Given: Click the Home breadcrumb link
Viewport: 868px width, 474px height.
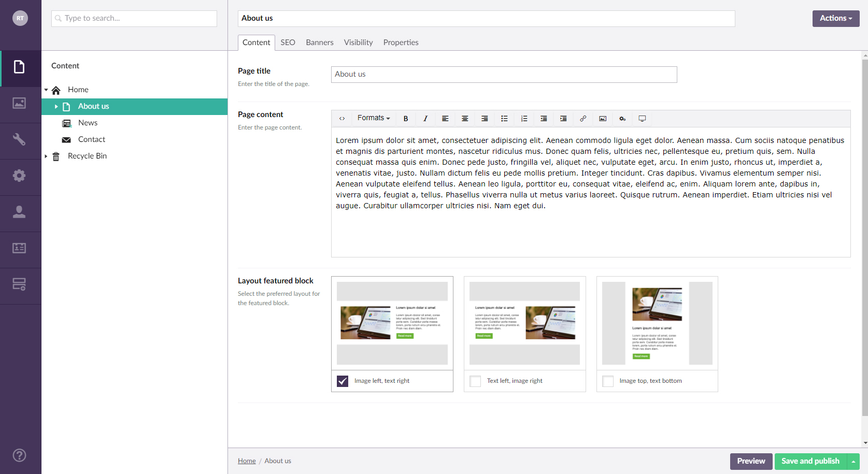Looking at the screenshot, I should (x=247, y=461).
